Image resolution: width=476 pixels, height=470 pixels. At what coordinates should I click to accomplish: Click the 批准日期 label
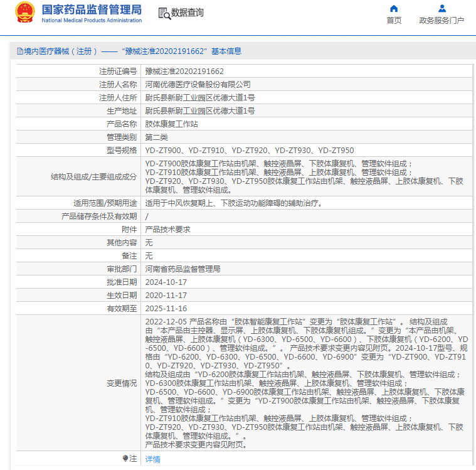(x=122, y=282)
